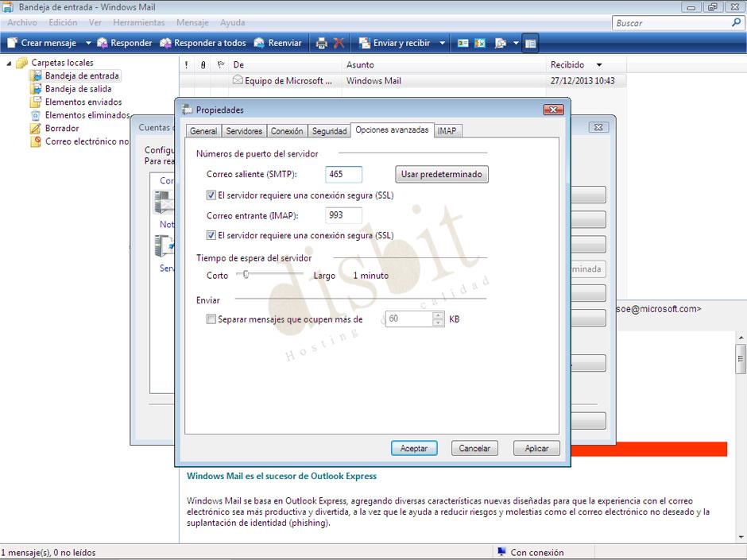
Task: Click the SMTP port number field
Action: point(343,174)
